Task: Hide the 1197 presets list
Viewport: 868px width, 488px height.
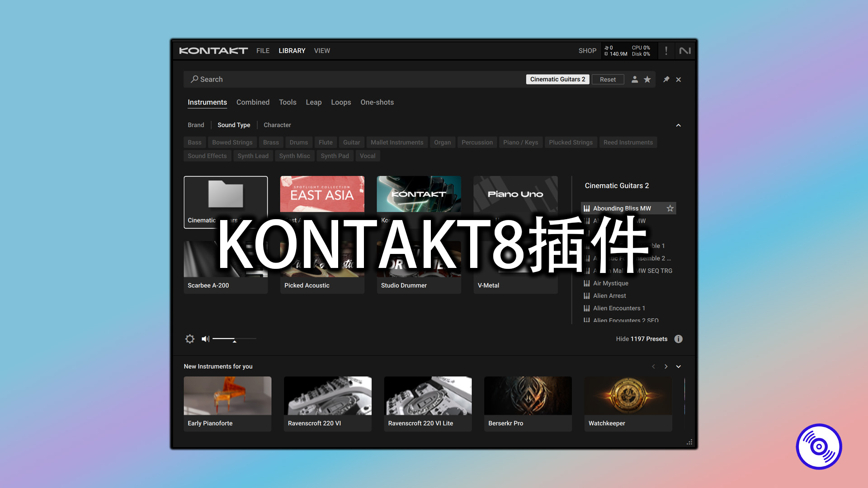Action: (x=642, y=339)
